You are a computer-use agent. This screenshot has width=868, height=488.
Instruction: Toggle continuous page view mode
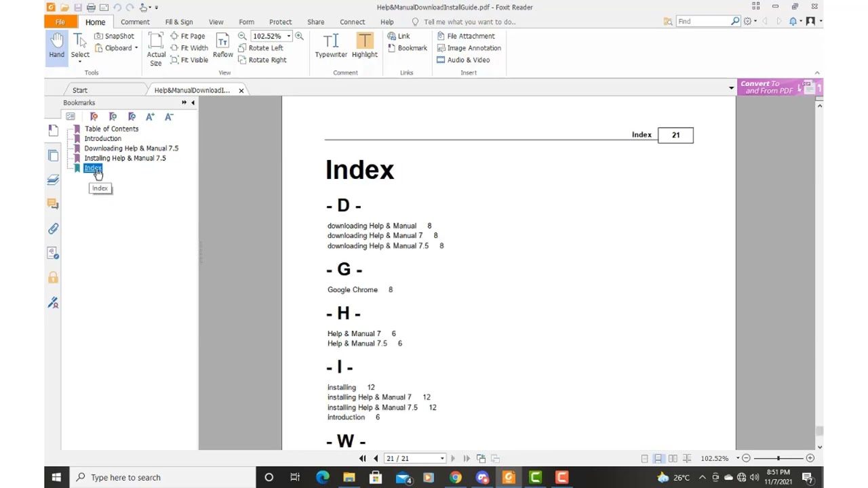[x=658, y=459]
